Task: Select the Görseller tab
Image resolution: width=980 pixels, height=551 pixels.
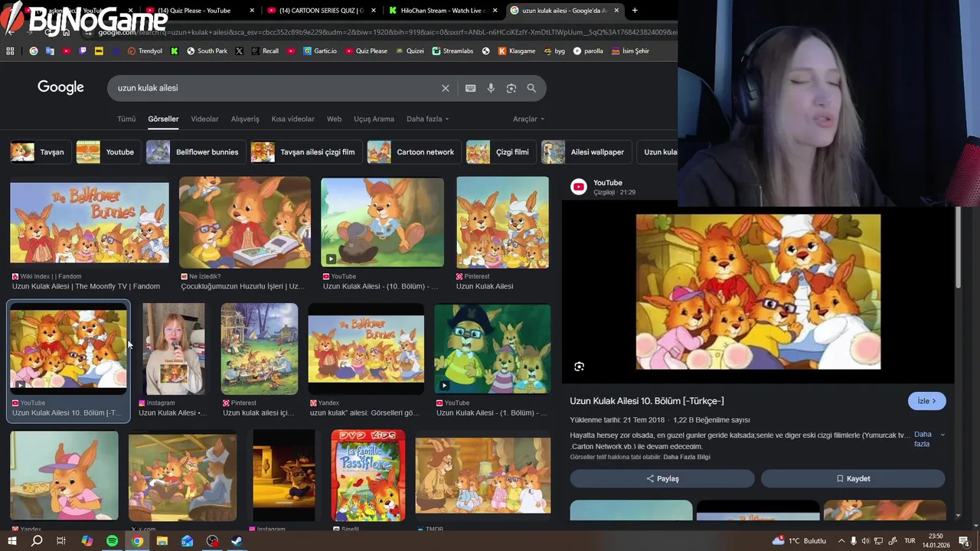Action: pos(163,119)
